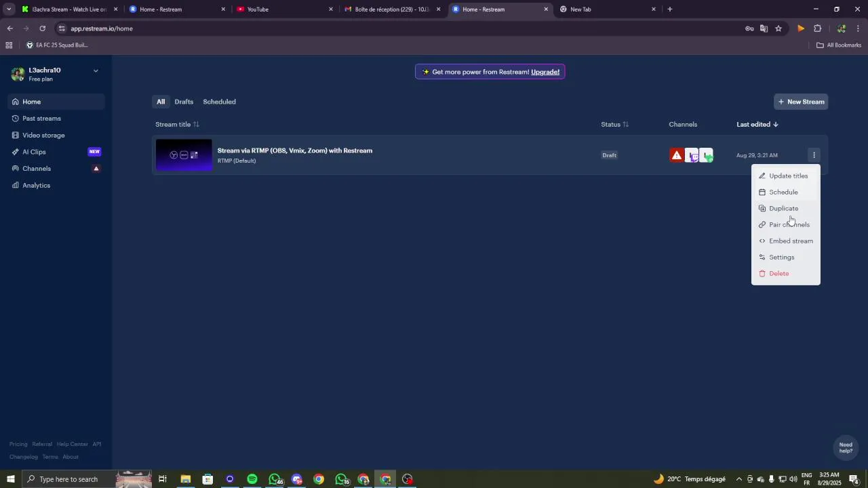
Task: Open Spotify from the taskbar
Action: (252, 479)
